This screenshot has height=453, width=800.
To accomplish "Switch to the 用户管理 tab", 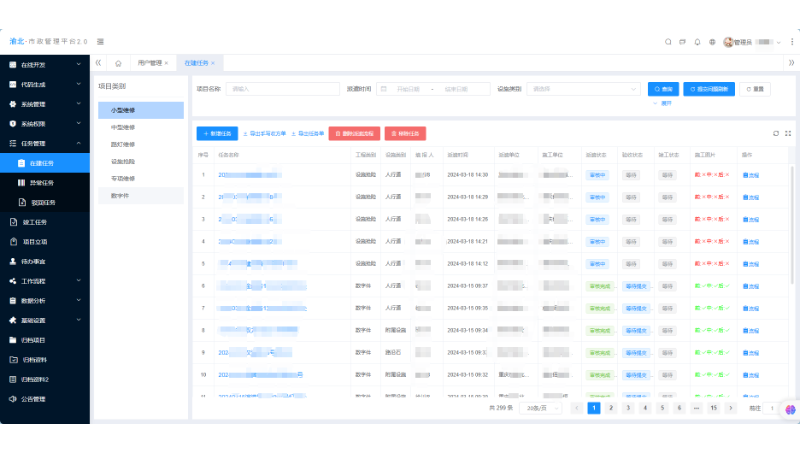I will (149, 63).
